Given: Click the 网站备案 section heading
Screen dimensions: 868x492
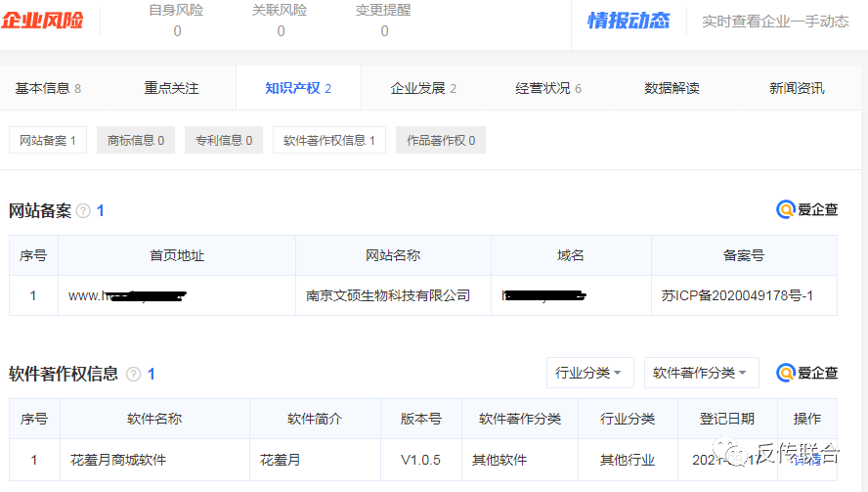Looking at the screenshot, I should (40, 210).
